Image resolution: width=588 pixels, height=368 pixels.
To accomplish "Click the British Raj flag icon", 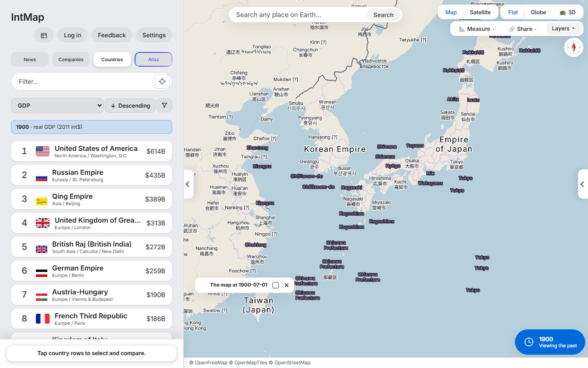I will pyautogui.click(x=42, y=249).
